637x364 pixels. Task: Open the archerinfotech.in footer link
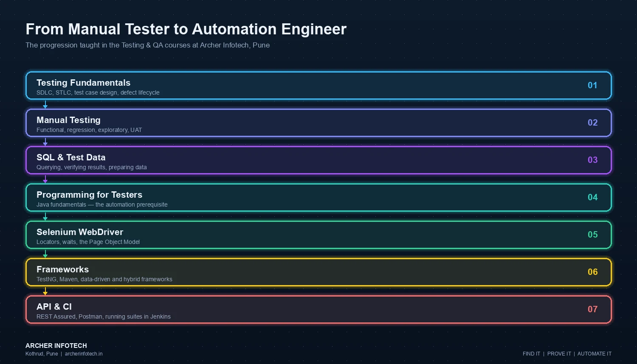click(84, 354)
